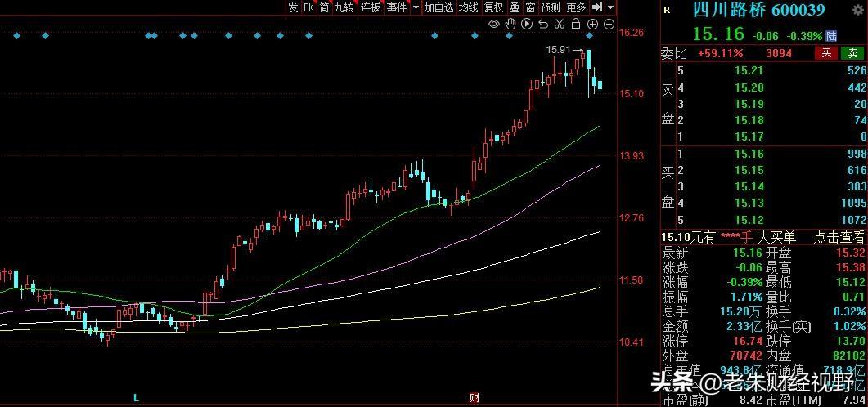This screenshot has width=868, height=407.
Task: Click the circular play replay icon
Action: tap(527, 24)
